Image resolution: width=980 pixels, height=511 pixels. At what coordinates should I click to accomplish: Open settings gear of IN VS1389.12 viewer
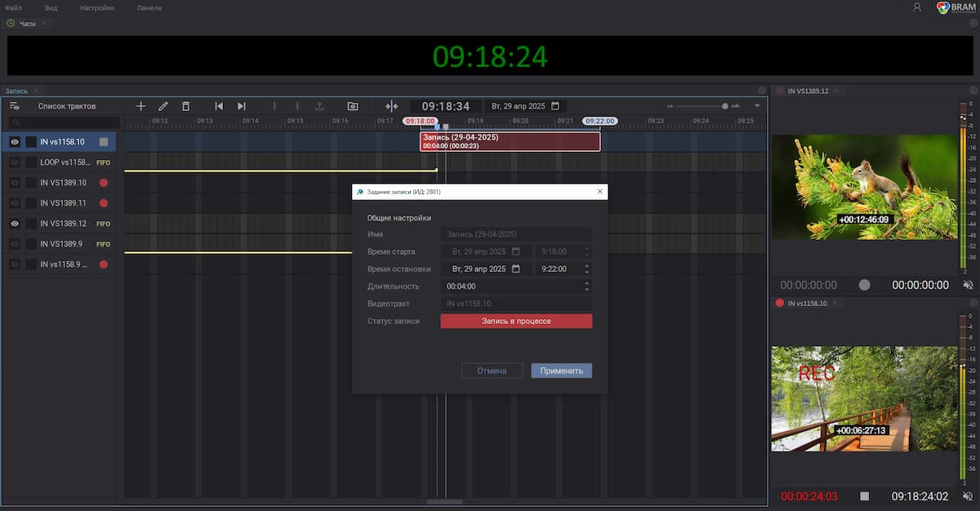973,90
